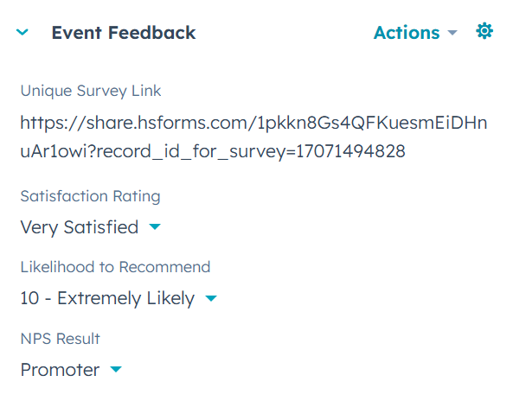The image size is (526, 420).
Task: Click the Unique Survey Link label
Action: pyautogui.click(x=91, y=91)
